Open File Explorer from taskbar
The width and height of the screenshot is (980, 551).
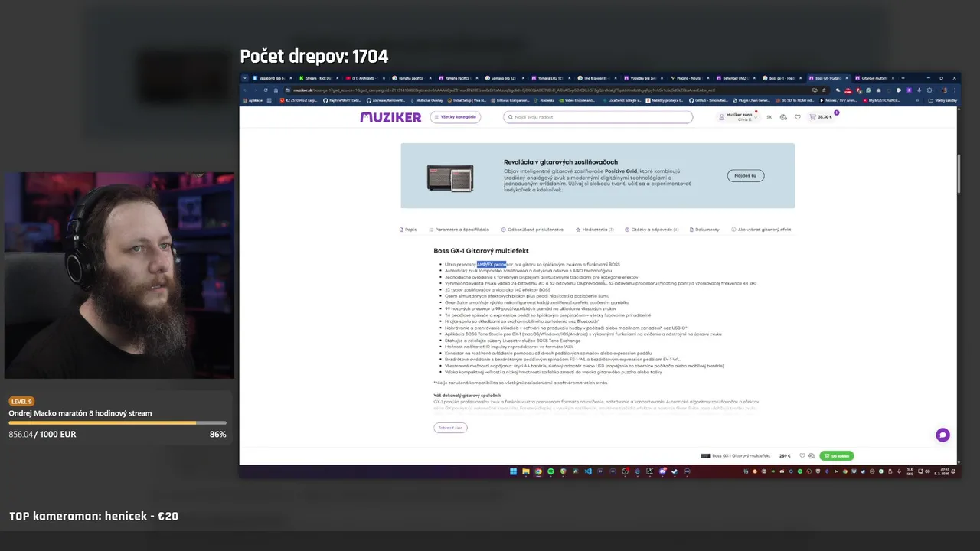pyautogui.click(x=526, y=471)
